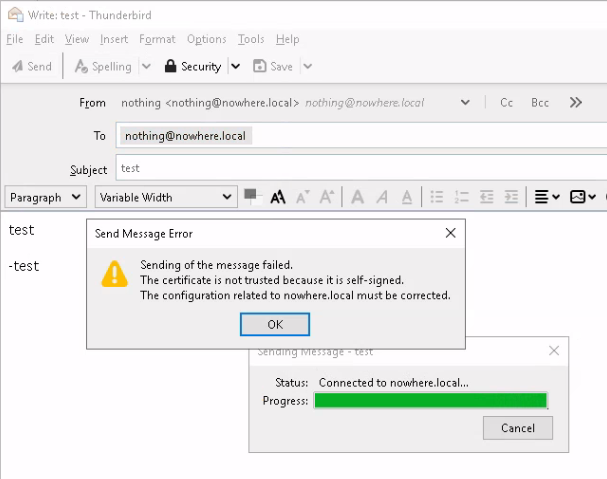The height and width of the screenshot is (479, 607).
Task: Click 'Connected to nowhere.local...' status text
Action: click(394, 383)
